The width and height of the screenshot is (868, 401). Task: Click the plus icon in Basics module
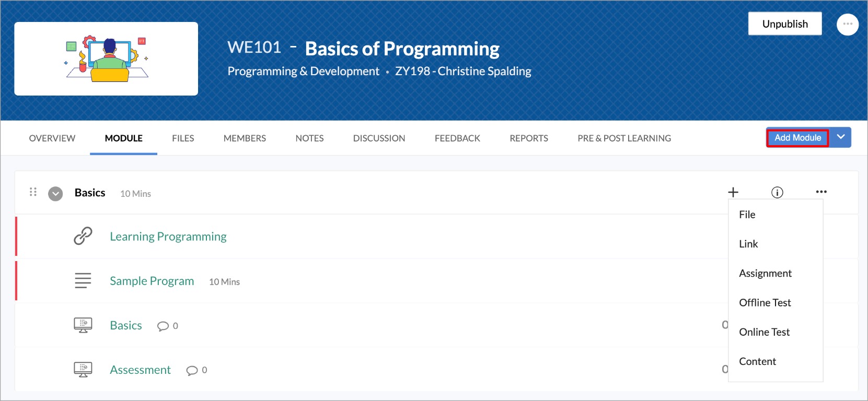733,192
